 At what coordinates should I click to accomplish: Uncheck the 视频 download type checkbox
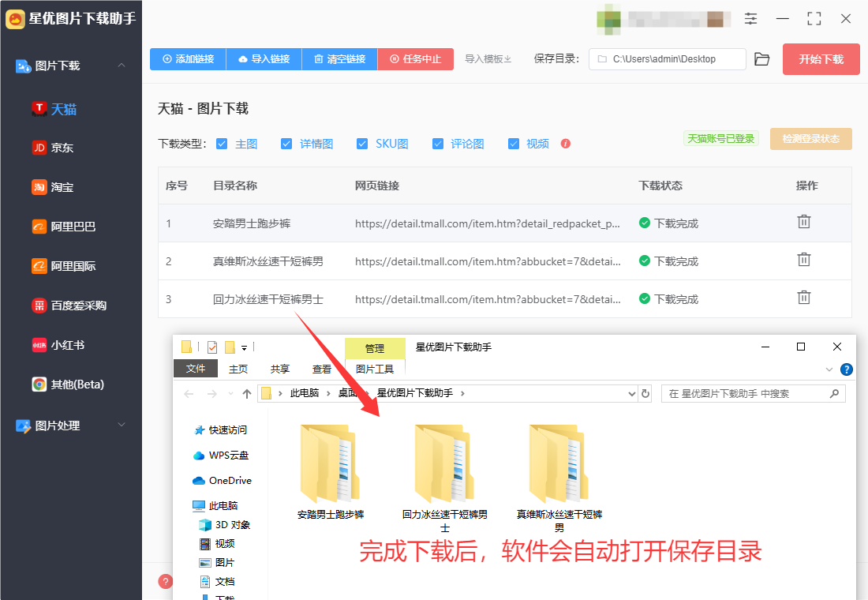point(514,144)
